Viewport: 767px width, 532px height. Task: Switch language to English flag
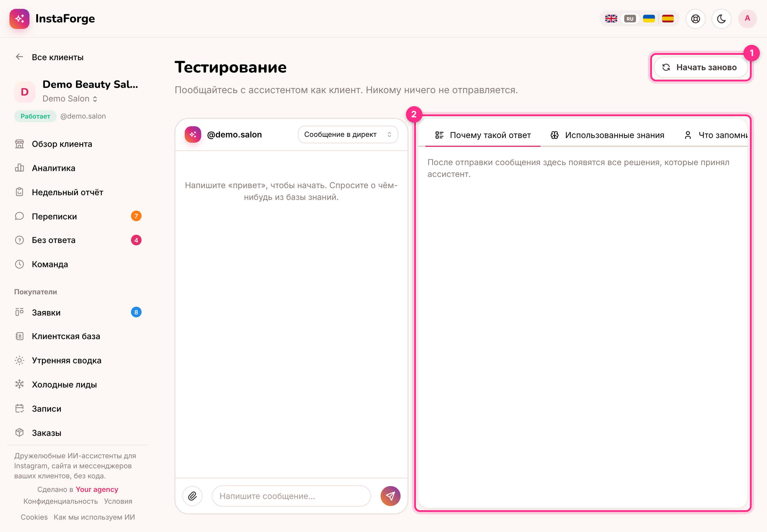click(611, 19)
